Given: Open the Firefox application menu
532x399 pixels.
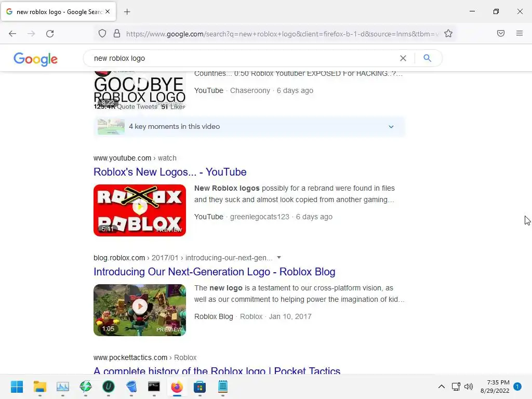Looking at the screenshot, I should coord(520,33).
